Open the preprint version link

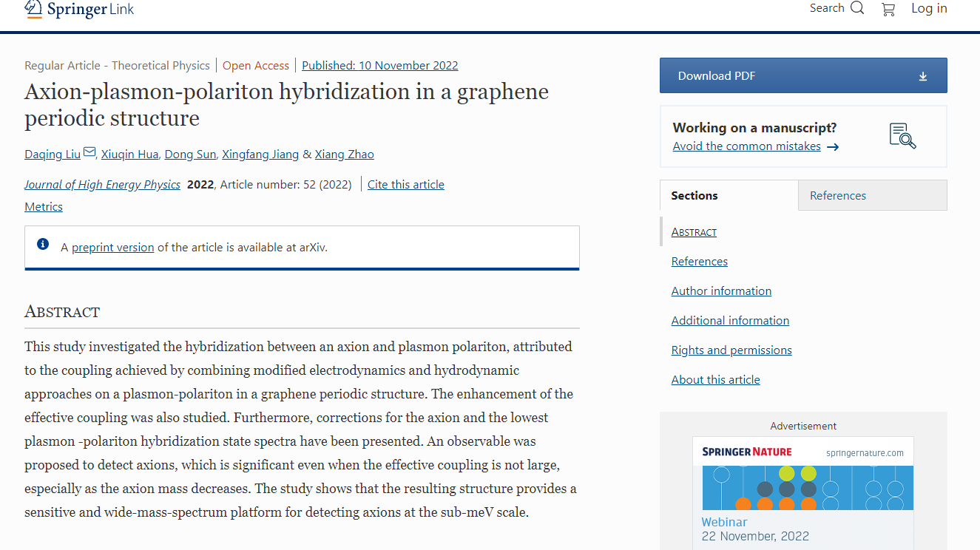click(x=112, y=248)
